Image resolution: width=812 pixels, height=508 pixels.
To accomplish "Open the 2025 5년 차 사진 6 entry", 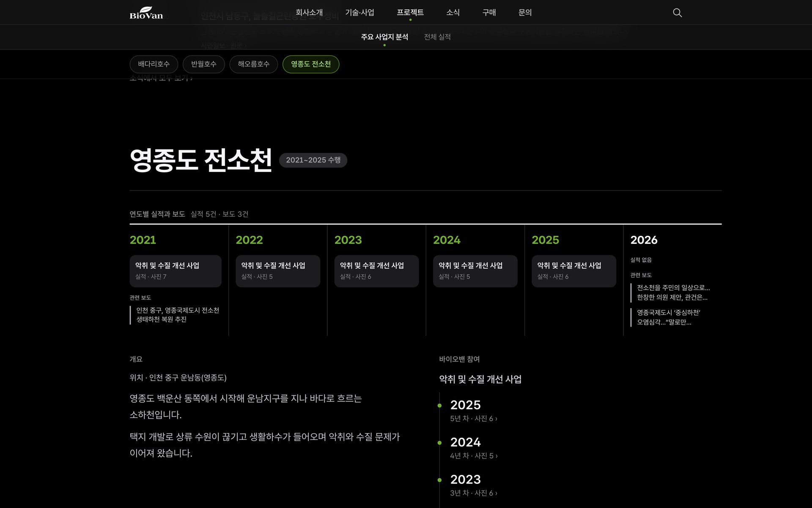I will coord(474,411).
